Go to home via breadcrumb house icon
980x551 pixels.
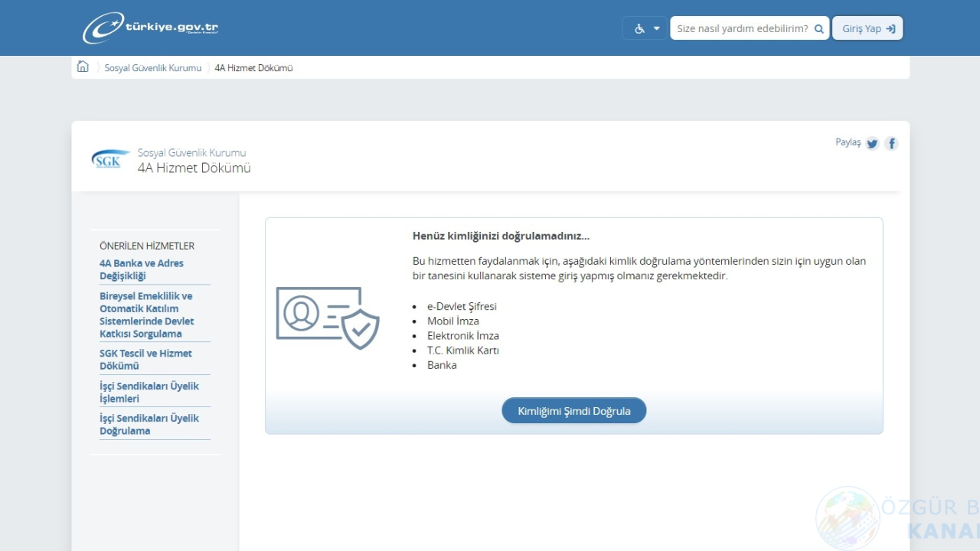(x=83, y=67)
